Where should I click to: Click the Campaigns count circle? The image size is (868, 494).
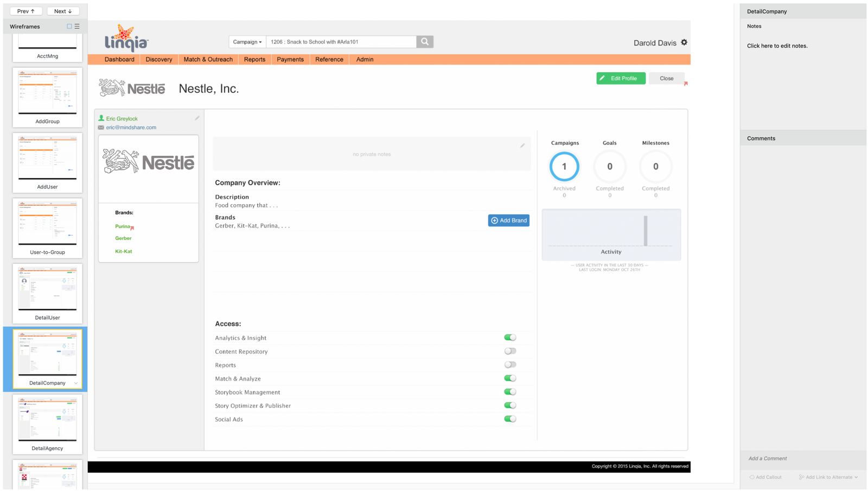pos(564,167)
